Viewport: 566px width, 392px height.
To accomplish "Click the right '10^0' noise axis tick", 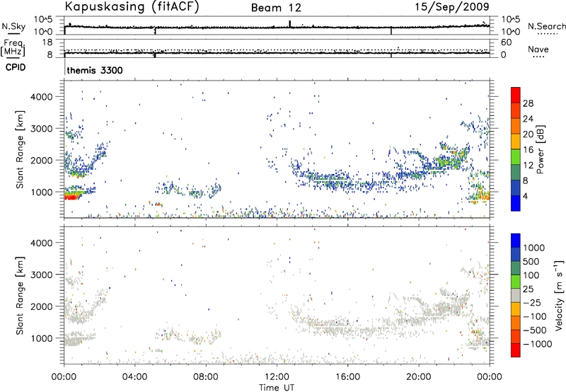I will pyautogui.click(x=510, y=32).
